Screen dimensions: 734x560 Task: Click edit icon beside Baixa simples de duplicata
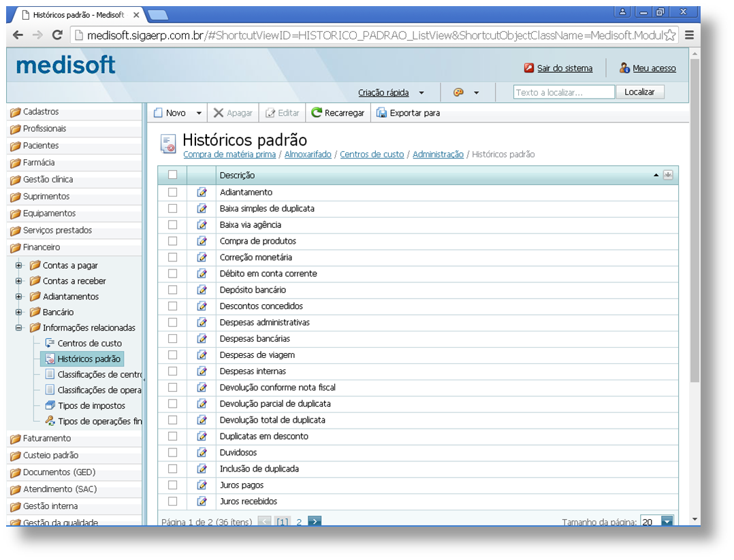[202, 209]
